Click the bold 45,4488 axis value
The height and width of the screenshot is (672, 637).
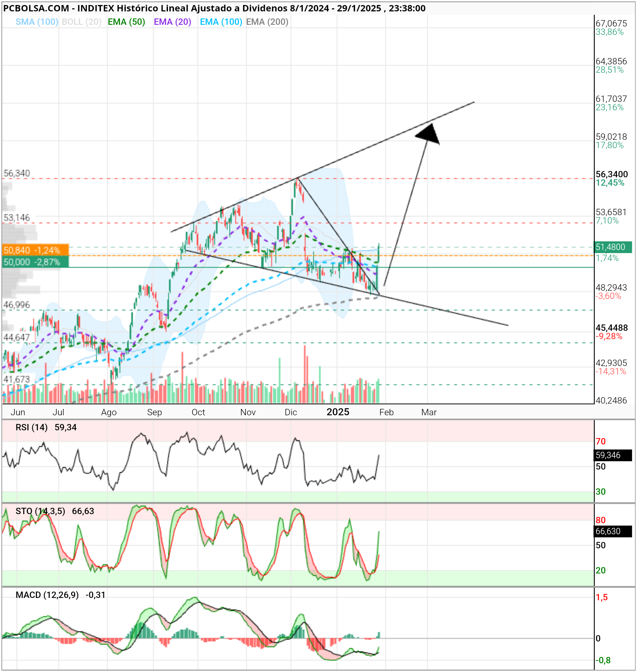pos(612,327)
